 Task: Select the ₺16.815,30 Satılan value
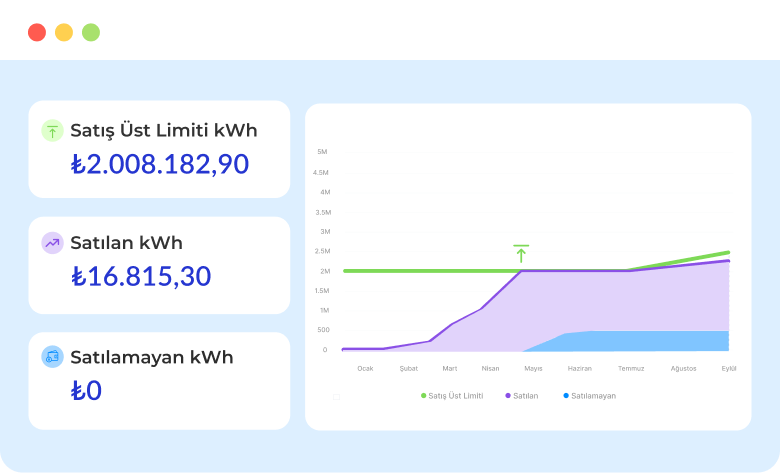[x=141, y=277]
